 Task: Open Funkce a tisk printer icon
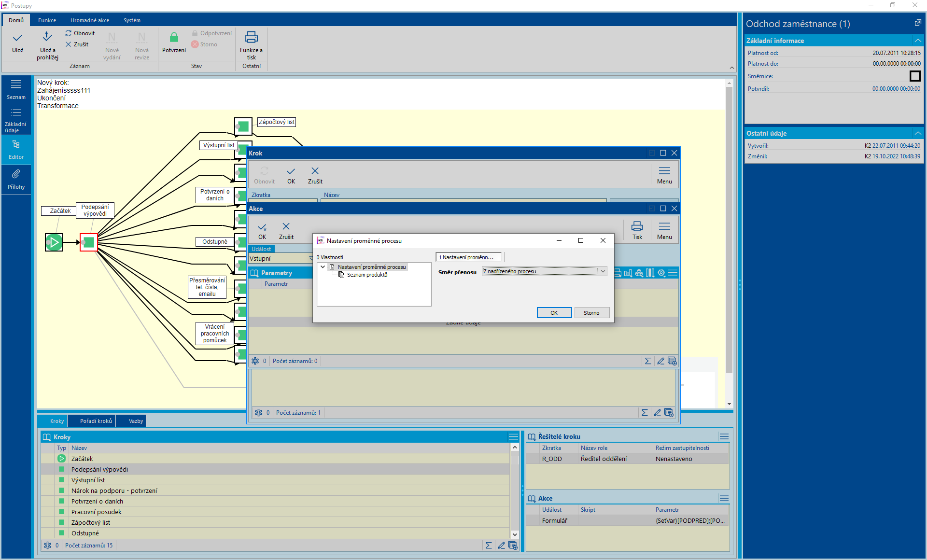click(251, 38)
